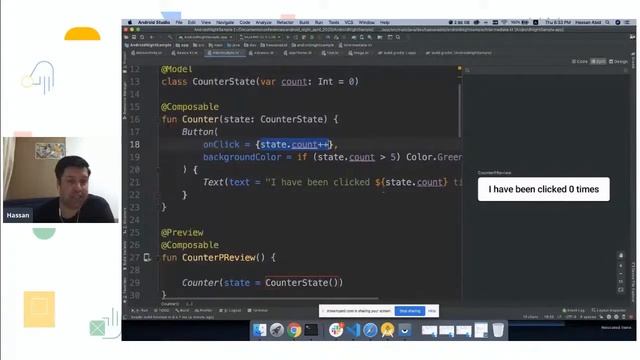Open the Event Log tool window
Screen dimensions: 640x360
tap(573, 311)
